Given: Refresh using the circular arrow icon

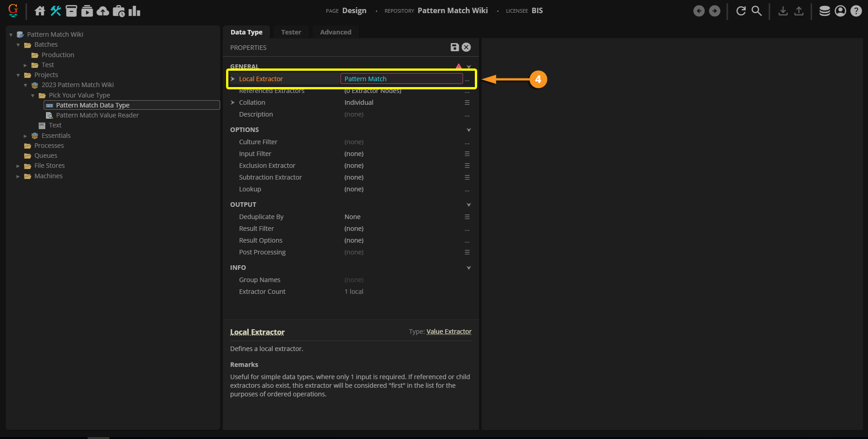Looking at the screenshot, I should tap(741, 11).
